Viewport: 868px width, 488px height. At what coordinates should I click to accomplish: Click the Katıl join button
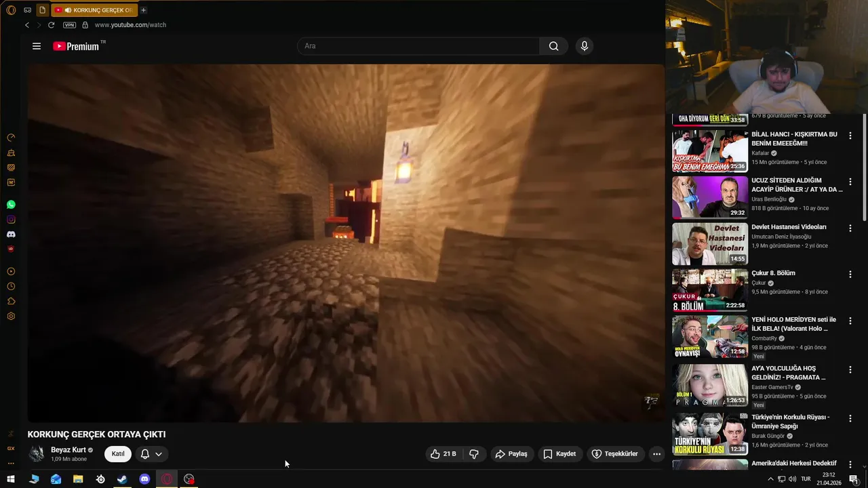pyautogui.click(x=118, y=454)
